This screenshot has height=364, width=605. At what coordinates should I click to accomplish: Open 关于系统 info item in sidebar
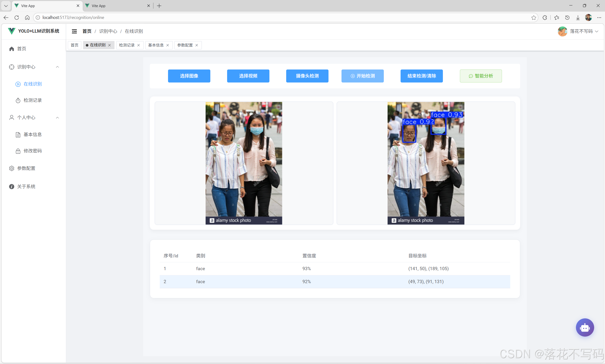(x=26, y=186)
